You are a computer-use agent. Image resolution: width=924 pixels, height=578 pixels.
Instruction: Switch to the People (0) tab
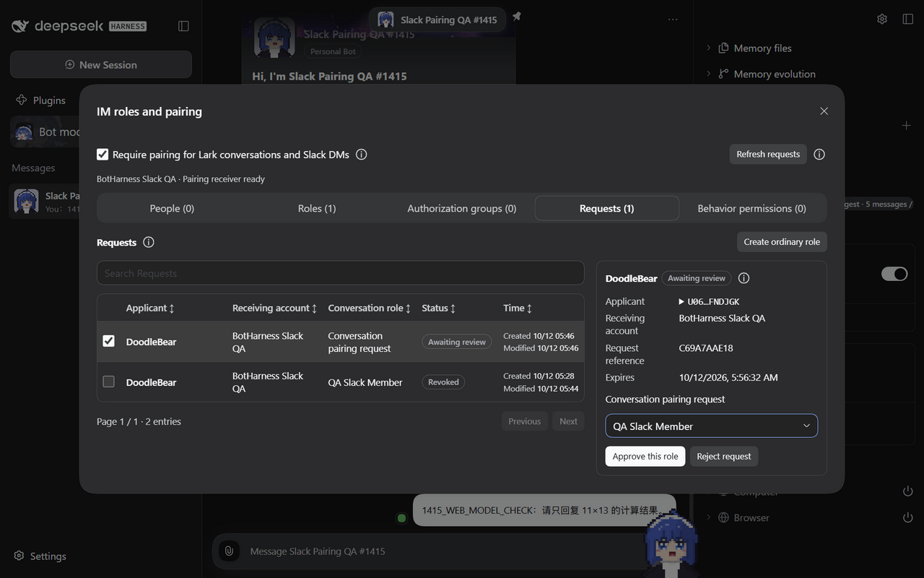tap(172, 209)
